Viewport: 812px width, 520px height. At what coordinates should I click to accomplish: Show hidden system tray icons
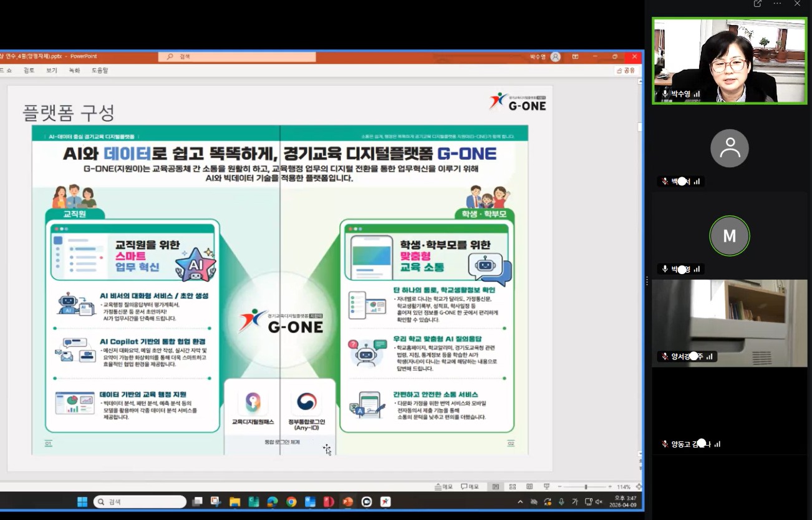(520, 502)
